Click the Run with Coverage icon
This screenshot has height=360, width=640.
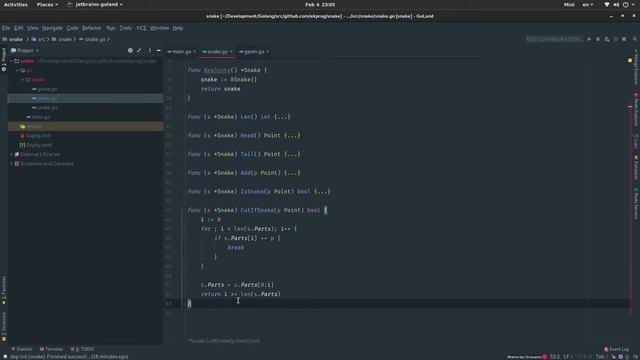coord(607,39)
